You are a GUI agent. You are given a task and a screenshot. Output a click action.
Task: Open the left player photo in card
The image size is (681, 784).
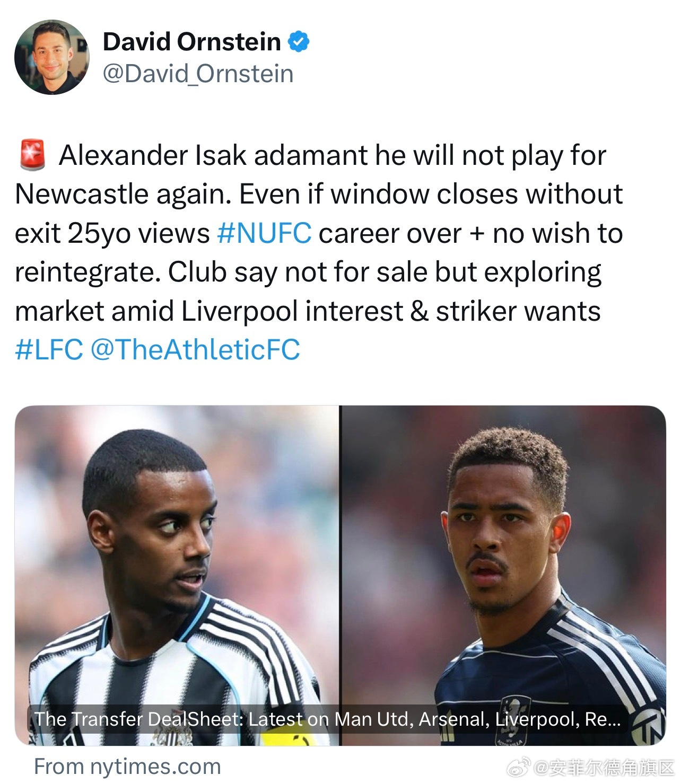pos(177,576)
